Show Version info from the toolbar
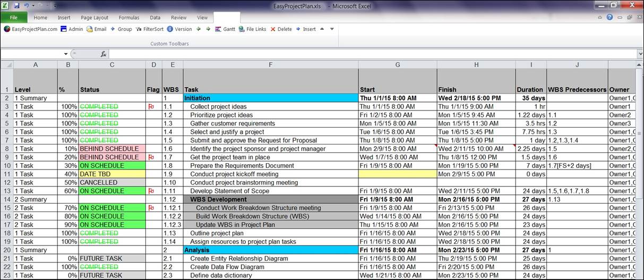Viewport: 644px width, 280px height. [x=179, y=29]
